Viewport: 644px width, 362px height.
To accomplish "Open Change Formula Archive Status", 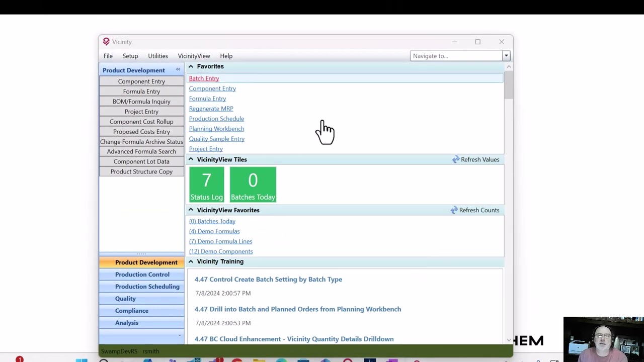I will click(141, 142).
